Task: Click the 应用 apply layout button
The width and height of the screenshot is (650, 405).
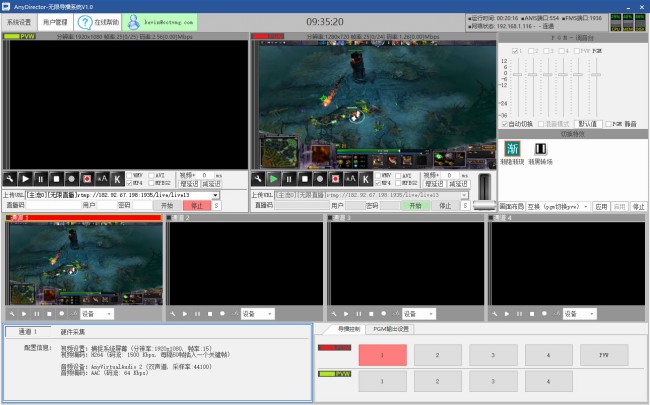Action: pyautogui.click(x=601, y=206)
